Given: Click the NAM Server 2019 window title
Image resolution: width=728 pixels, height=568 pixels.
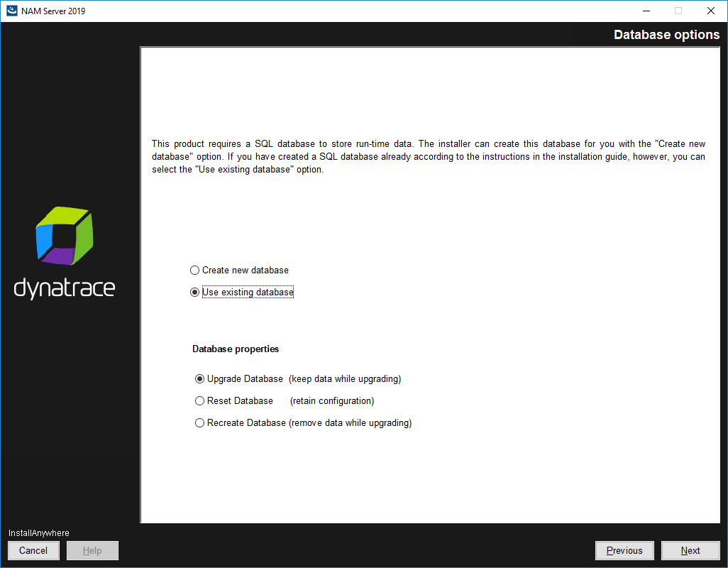Looking at the screenshot, I should 53,11.
